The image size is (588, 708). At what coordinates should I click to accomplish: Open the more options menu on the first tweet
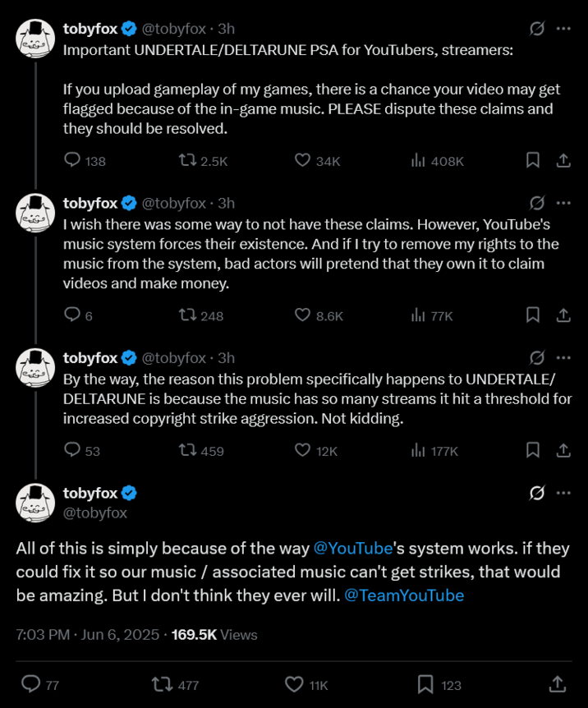[x=563, y=28]
